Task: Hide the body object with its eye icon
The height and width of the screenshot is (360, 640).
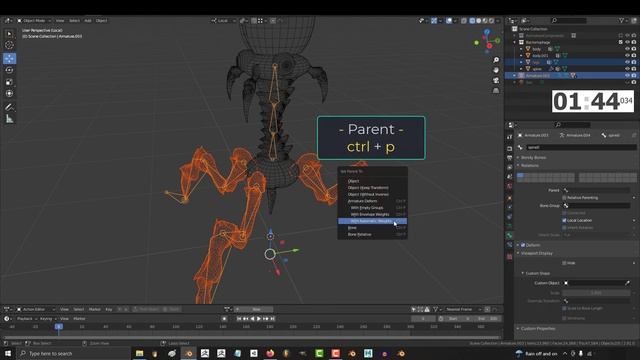Action: pyautogui.click(x=627, y=49)
